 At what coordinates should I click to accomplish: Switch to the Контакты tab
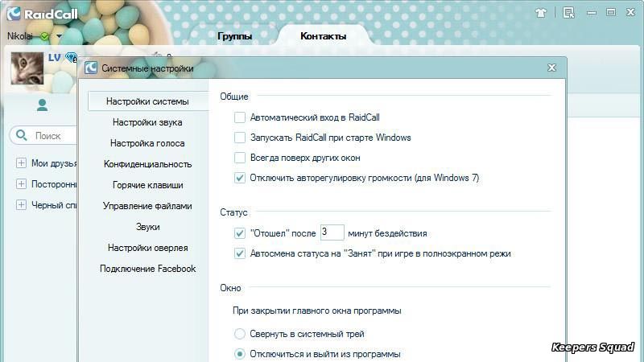324,36
